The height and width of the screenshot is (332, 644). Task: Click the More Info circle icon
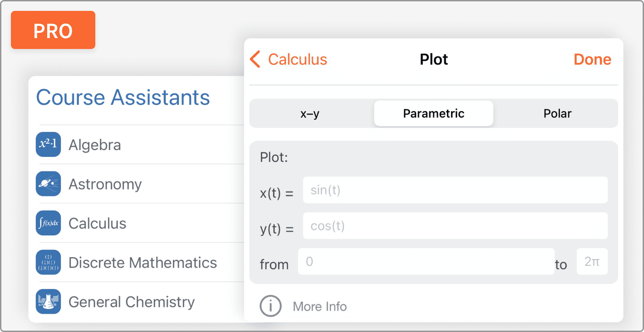[270, 307]
